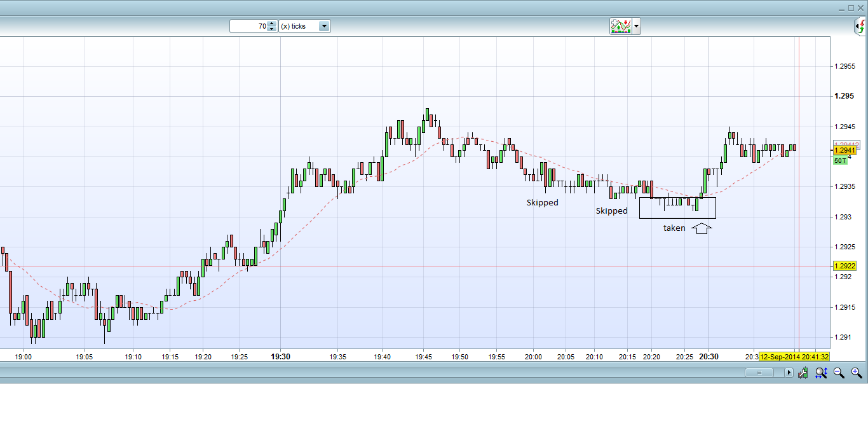Expand the arrow beside the indicators icon

tap(636, 27)
